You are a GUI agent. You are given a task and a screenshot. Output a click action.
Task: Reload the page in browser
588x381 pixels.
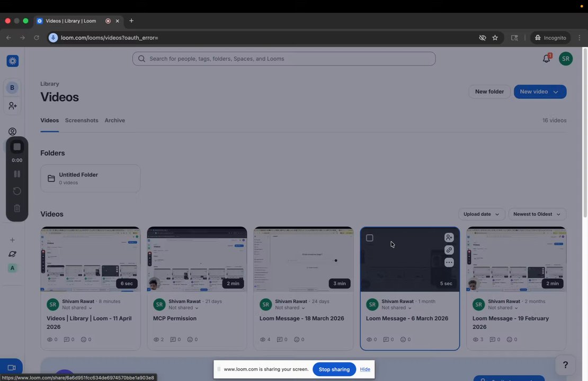(x=37, y=38)
